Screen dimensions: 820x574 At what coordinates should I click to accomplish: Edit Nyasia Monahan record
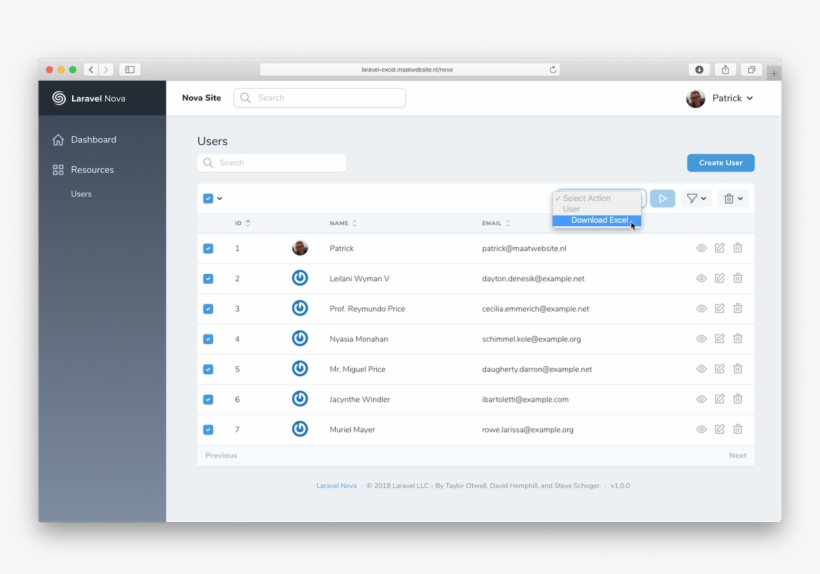coord(720,339)
